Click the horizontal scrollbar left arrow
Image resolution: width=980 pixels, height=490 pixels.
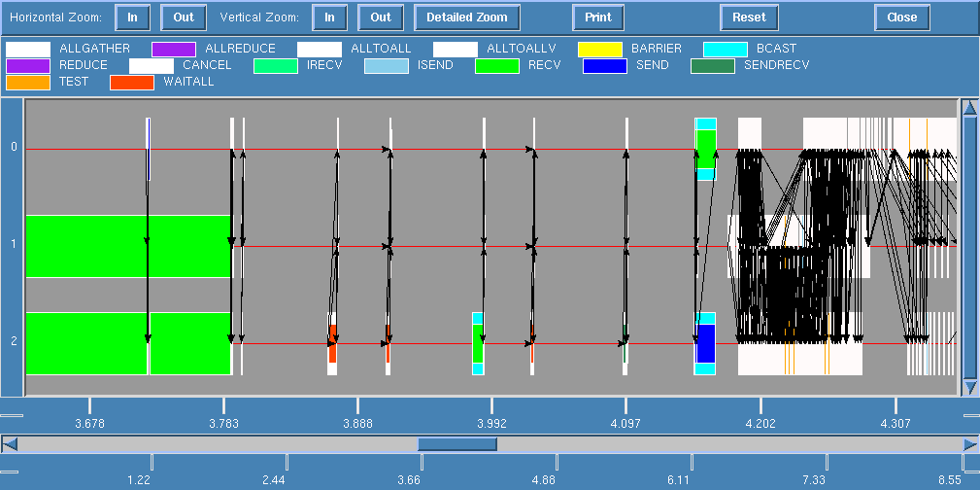point(10,444)
